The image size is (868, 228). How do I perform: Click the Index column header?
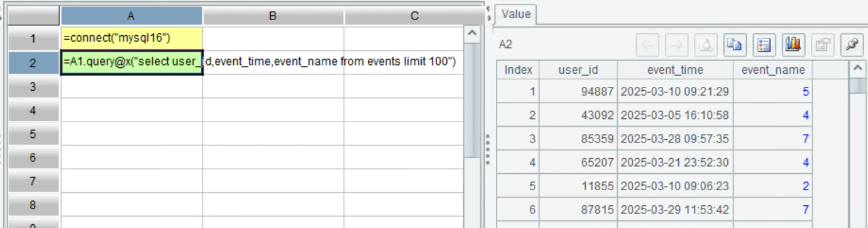tap(519, 70)
